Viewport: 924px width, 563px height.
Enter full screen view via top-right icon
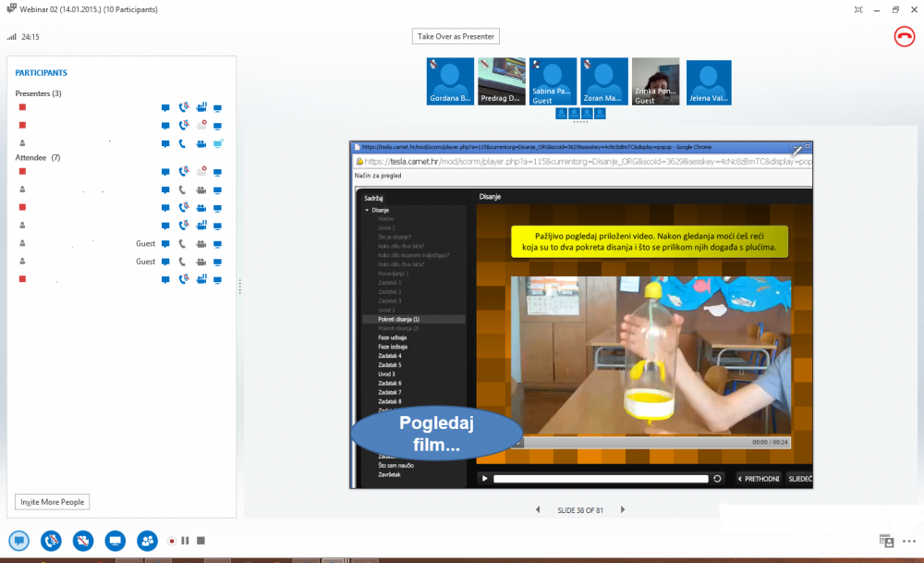click(858, 9)
